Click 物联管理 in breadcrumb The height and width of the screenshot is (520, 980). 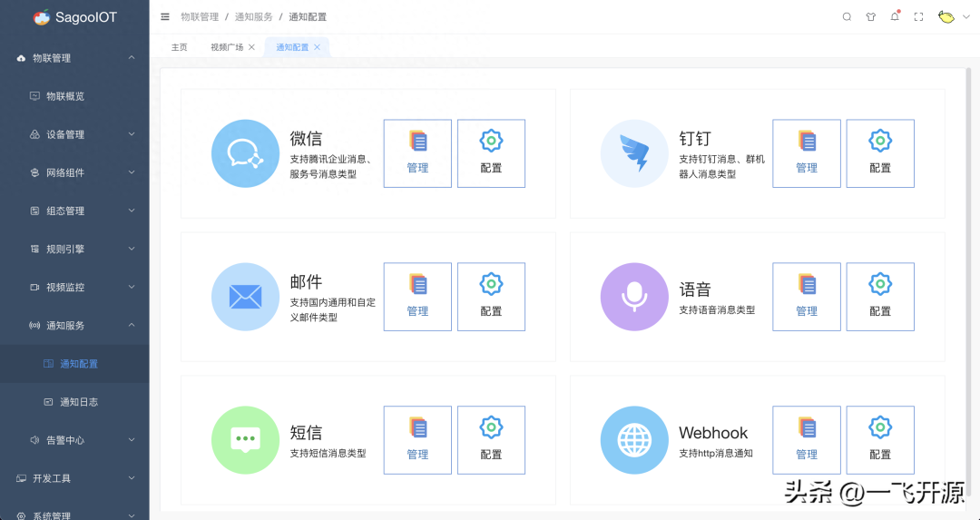[x=200, y=17]
